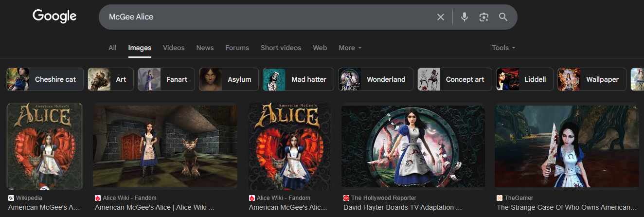This screenshot has height=217, width=644.
Task: Open Hollywood Reporter Alice porthole image
Action: (413, 146)
